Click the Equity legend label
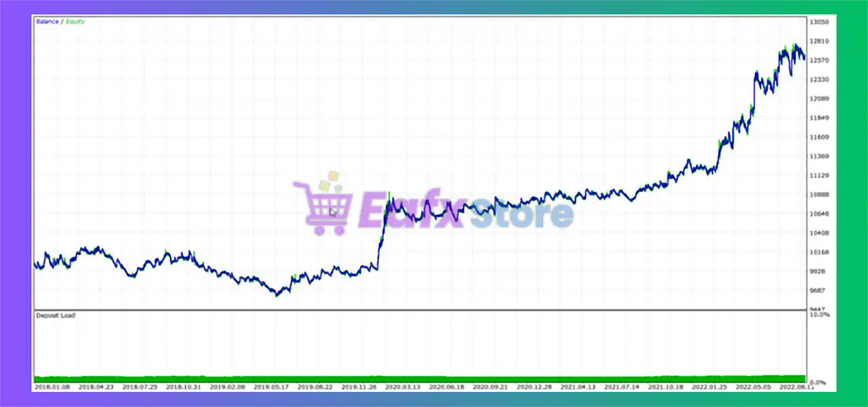 75,22
